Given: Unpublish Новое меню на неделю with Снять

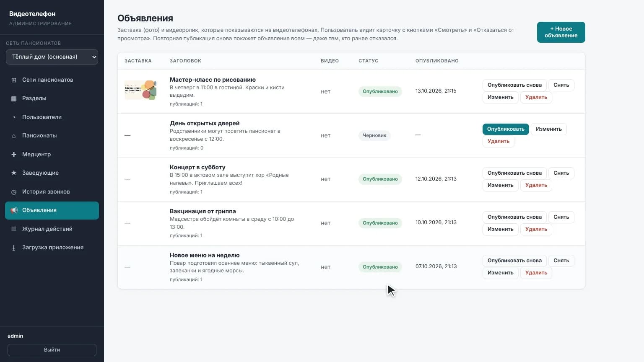Looking at the screenshot, I should pyautogui.click(x=561, y=261).
